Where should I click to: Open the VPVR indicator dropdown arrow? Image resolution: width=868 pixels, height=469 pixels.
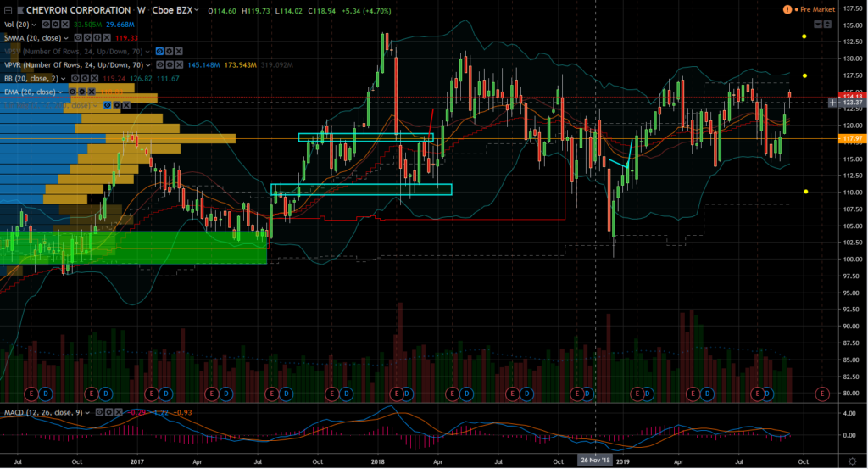(x=147, y=65)
